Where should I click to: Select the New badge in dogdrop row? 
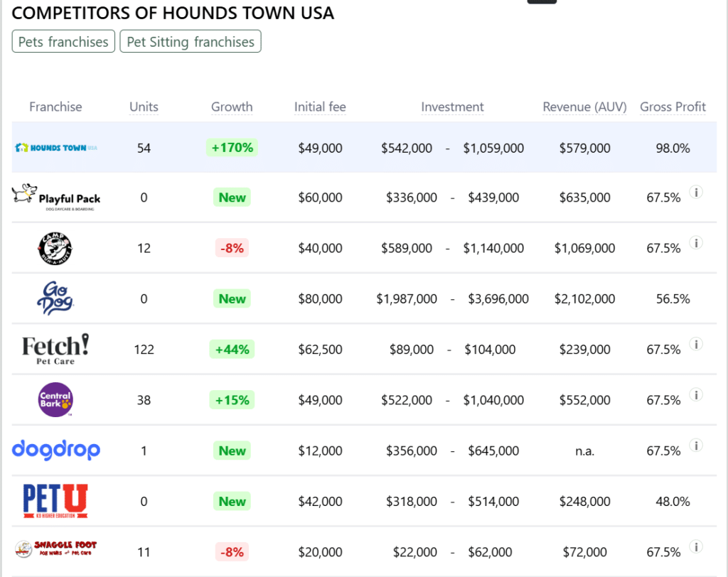[232, 451]
